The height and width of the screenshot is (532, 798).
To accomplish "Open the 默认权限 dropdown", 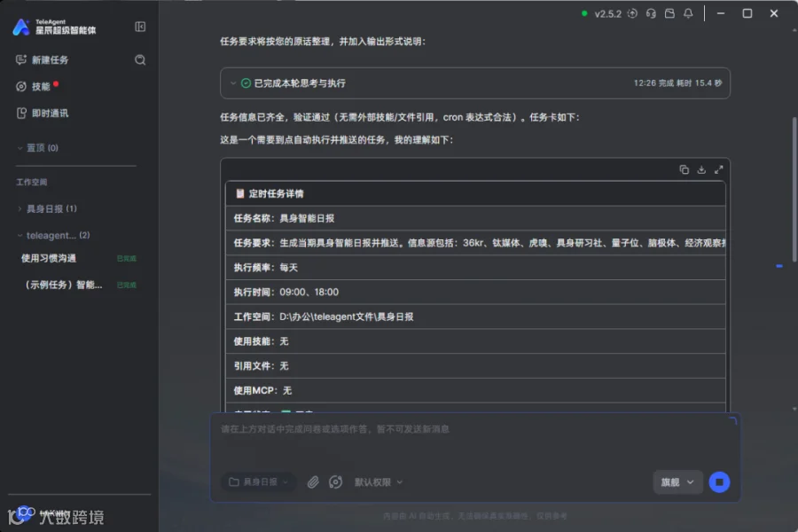I will pos(378,482).
